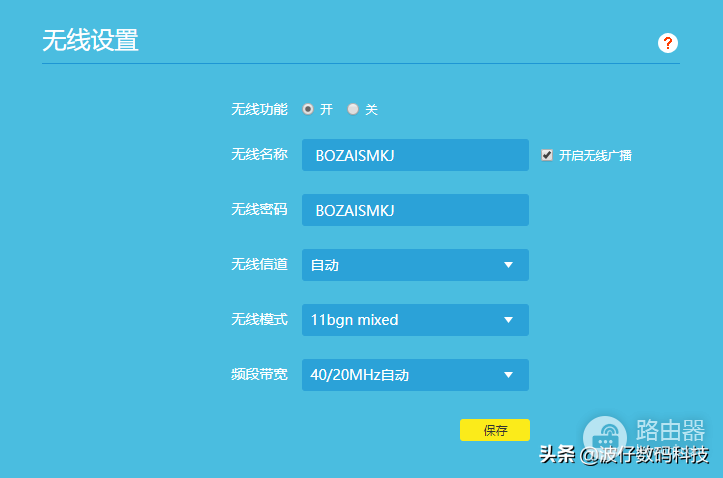Click the 无线功能 field label
The width and height of the screenshot is (723, 478).
click(x=259, y=109)
